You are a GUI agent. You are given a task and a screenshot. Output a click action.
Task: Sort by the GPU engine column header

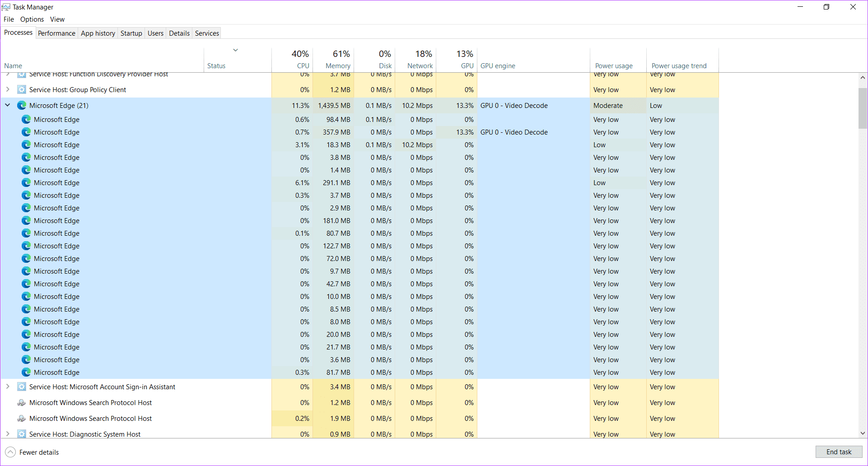click(x=533, y=60)
